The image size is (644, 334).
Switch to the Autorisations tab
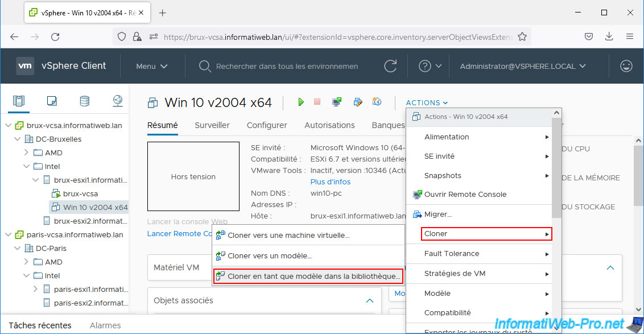329,125
